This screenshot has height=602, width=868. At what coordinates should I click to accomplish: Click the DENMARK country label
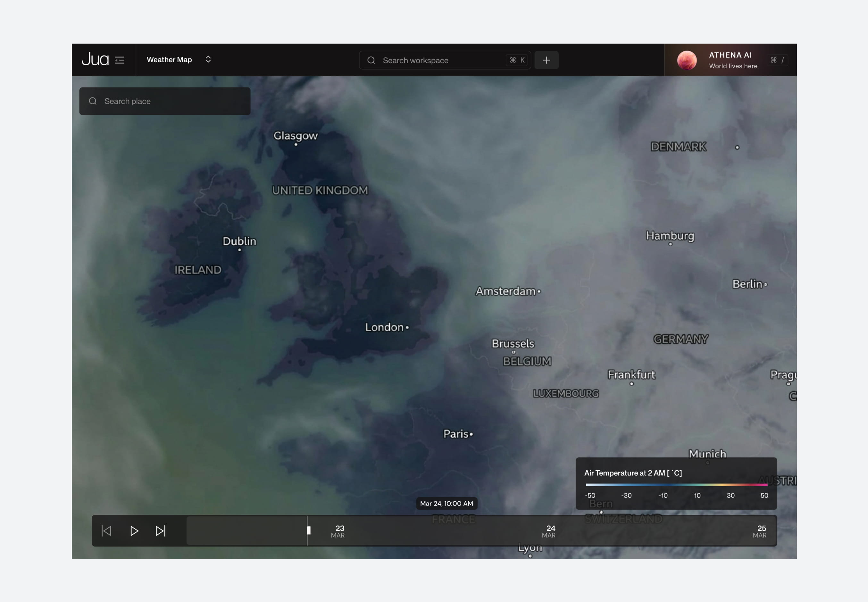click(x=679, y=147)
